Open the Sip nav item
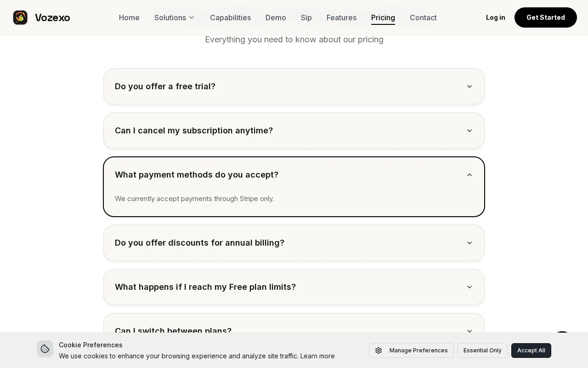588x368 pixels. [x=306, y=17]
